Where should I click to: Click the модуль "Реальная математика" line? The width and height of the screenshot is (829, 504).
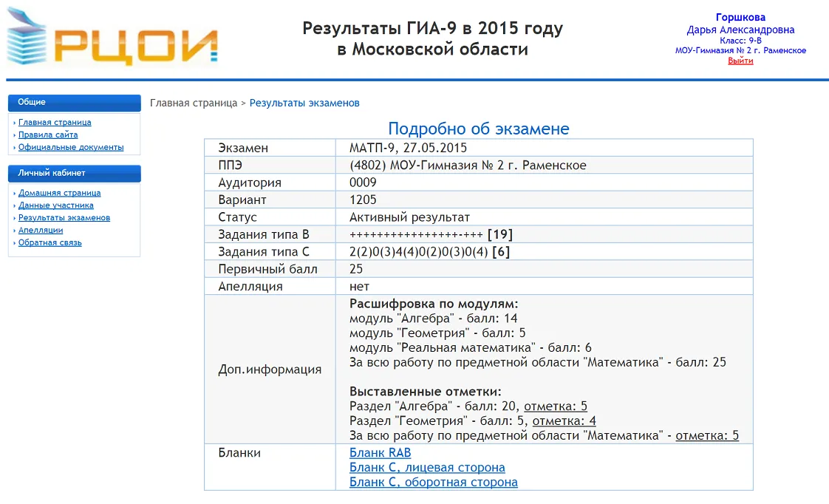(471, 348)
